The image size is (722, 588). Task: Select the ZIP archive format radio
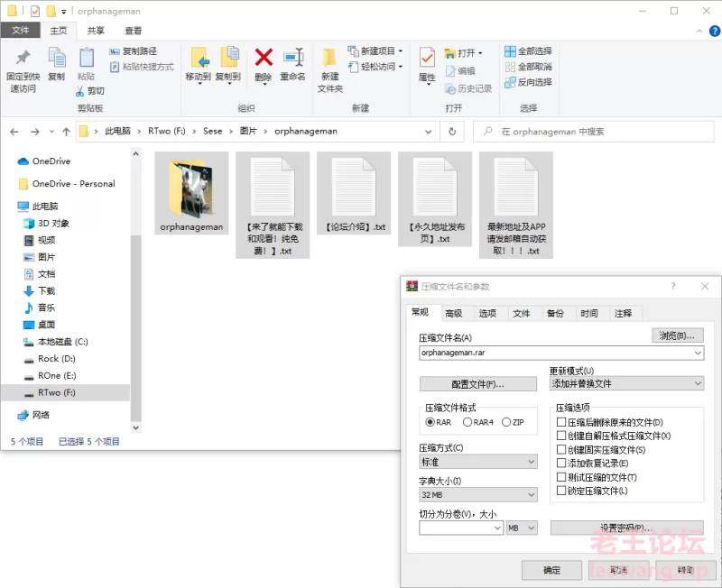[x=506, y=422]
